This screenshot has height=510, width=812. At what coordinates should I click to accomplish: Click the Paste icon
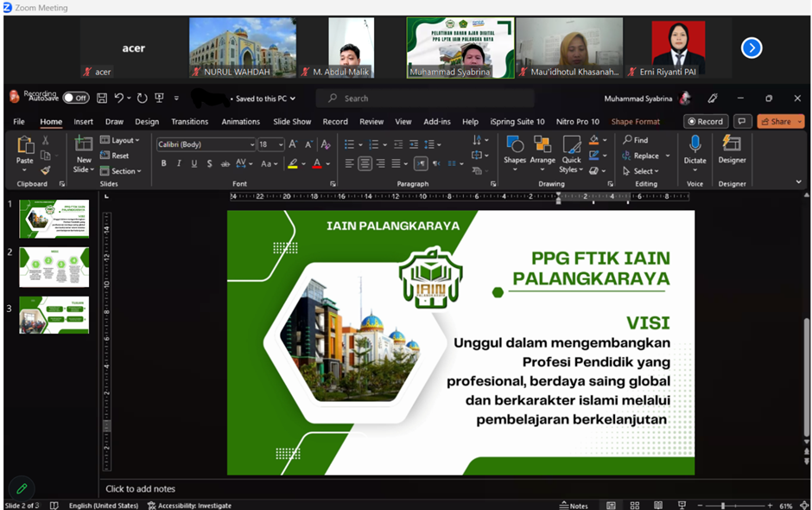coord(25,145)
